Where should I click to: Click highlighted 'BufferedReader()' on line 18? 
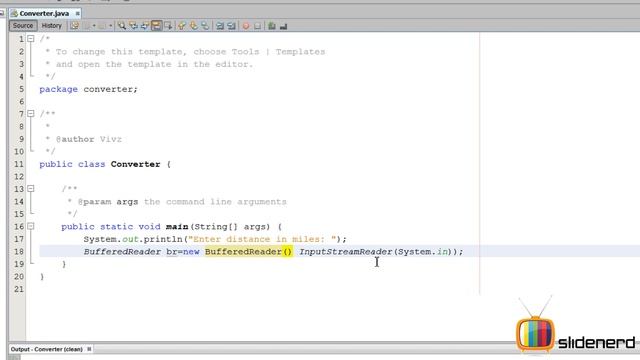[x=249, y=251]
